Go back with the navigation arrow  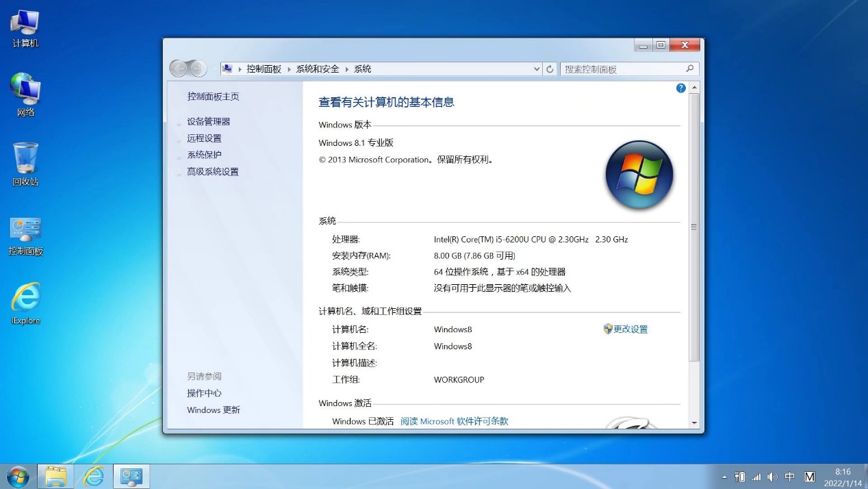point(179,68)
